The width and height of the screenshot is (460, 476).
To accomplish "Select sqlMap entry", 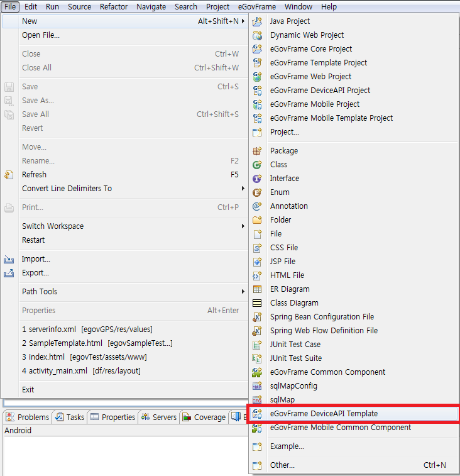I will 353,400.
